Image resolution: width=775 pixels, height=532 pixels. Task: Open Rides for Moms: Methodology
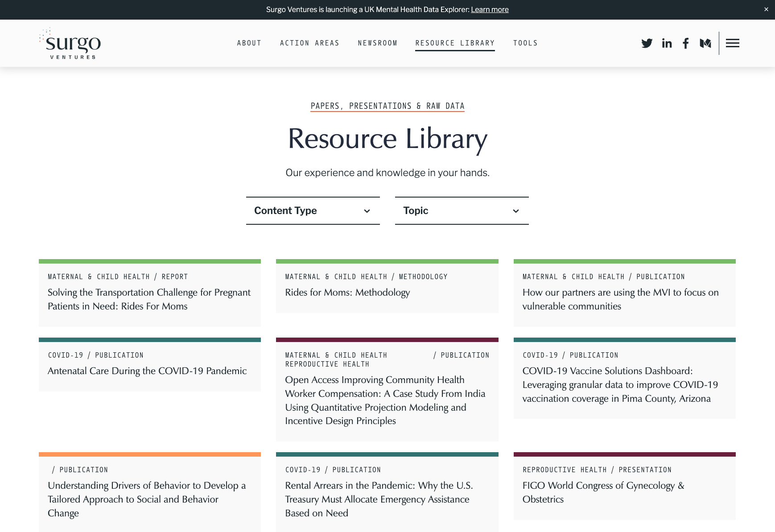[x=347, y=293]
